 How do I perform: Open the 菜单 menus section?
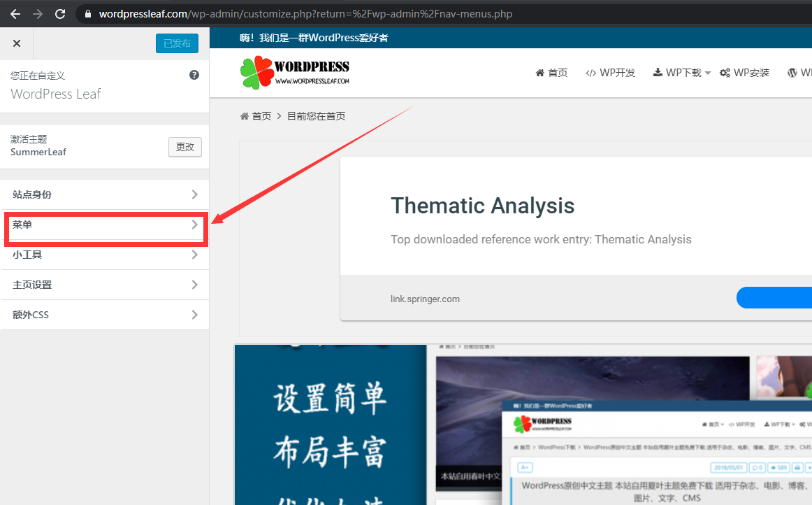point(105,225)
